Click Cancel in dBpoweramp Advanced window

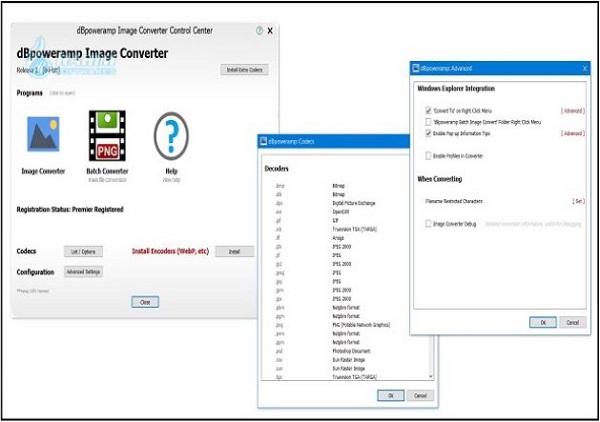pyautogui.click(x=573, y=323)
